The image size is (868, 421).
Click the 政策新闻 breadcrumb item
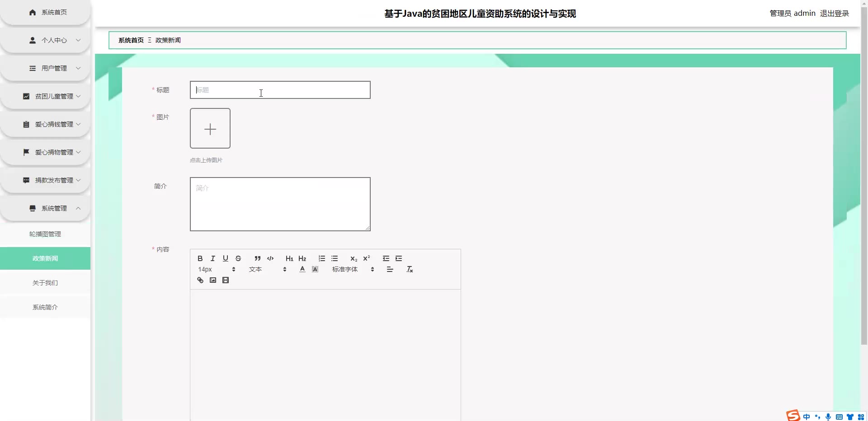click(x=168, y=40)
